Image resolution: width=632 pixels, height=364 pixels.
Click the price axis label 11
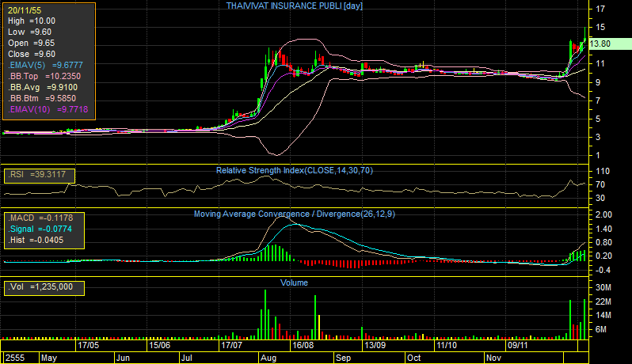click(x=600, y=63)
